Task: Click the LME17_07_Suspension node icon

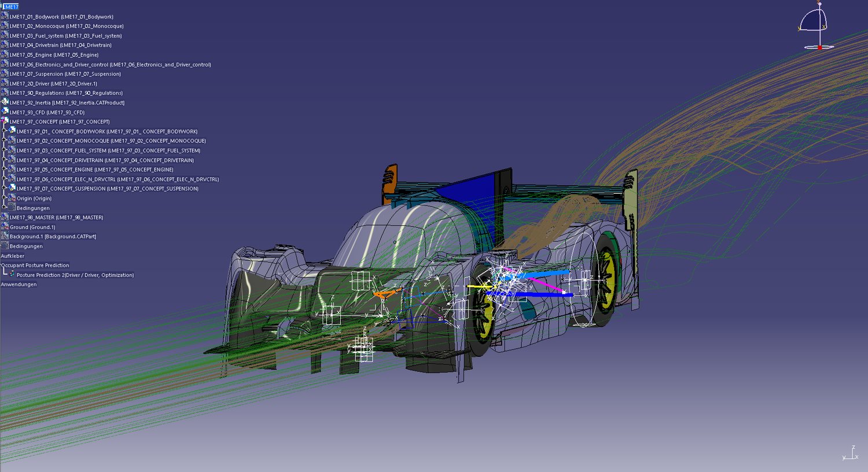Action: point(5,73)
